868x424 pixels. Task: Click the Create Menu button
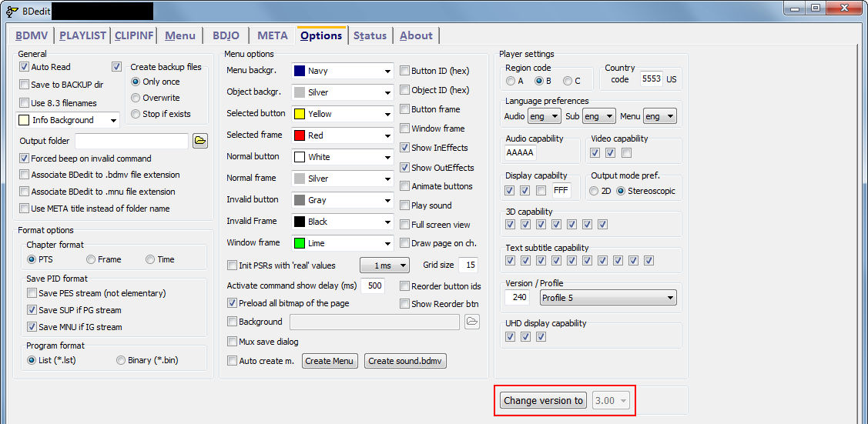pos(330,361)
